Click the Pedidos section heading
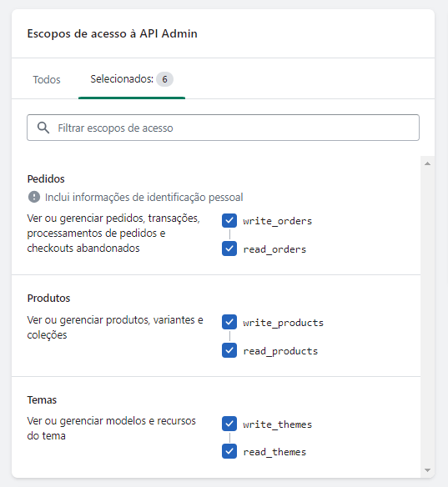 click(x=46, y=179)
